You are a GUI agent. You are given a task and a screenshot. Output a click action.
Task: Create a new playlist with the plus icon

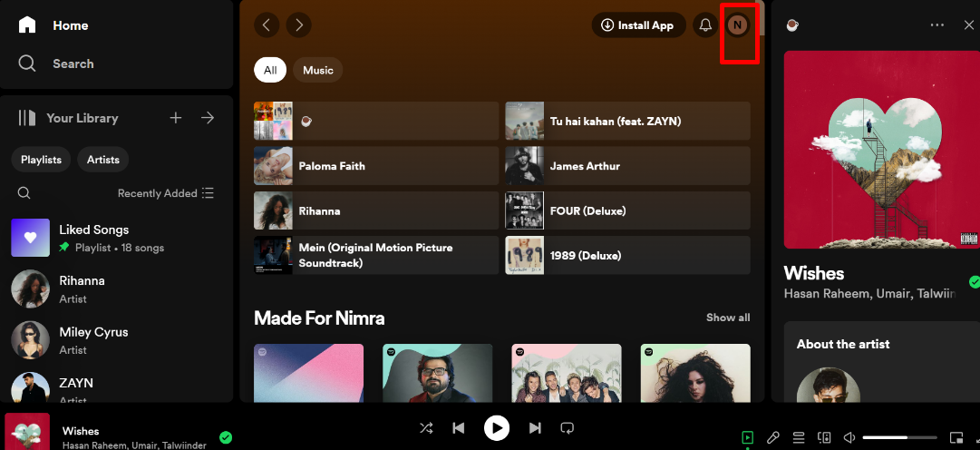tap(176, 118)
